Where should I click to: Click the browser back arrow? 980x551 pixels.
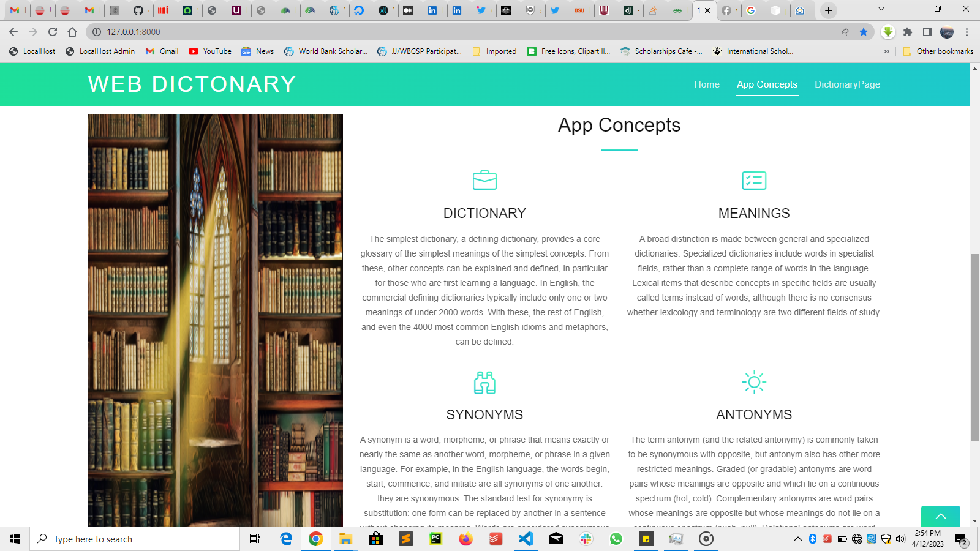click(x=13, y=32)
